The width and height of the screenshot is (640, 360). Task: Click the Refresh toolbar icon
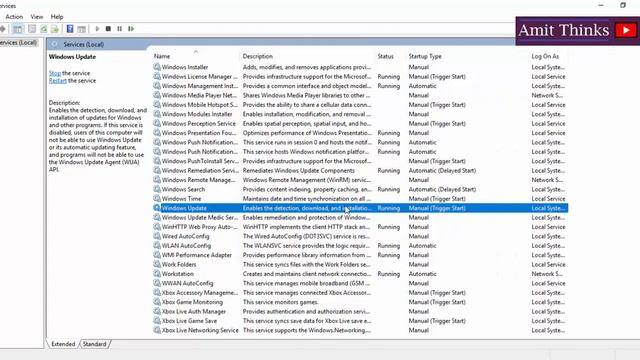point(43,29)
